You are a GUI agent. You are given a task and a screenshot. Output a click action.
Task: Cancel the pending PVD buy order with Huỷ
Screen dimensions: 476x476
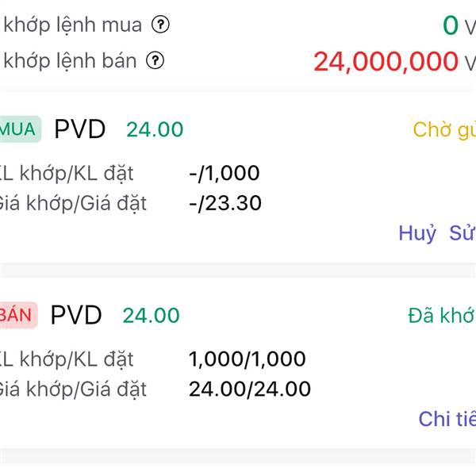pyautogui.click(x=417, y=233)
